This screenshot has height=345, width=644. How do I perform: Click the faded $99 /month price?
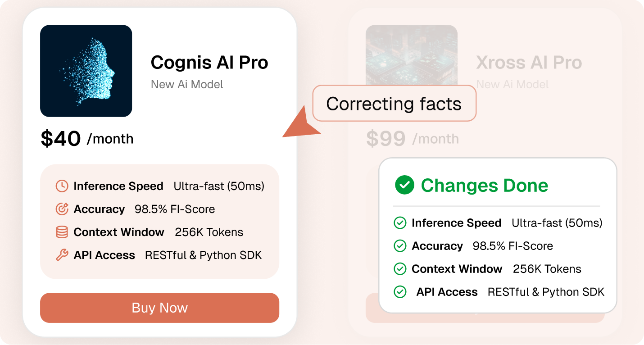click(x=412, y=139)
